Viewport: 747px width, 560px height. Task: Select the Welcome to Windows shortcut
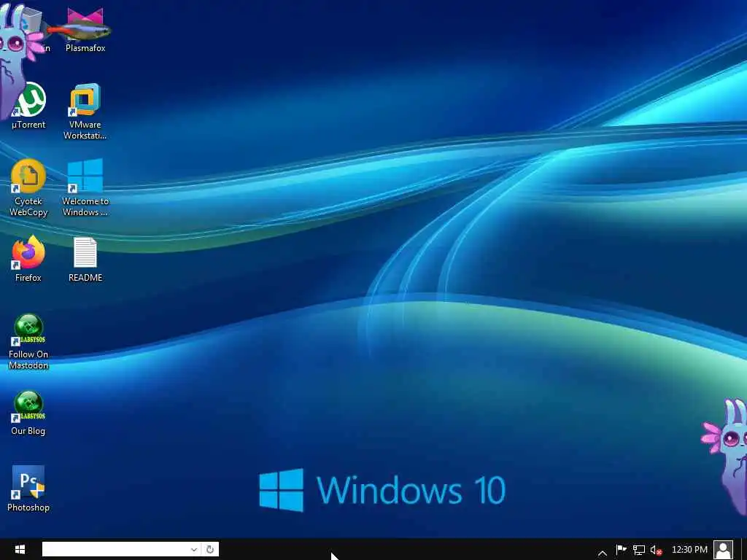[x=85, y=188]
